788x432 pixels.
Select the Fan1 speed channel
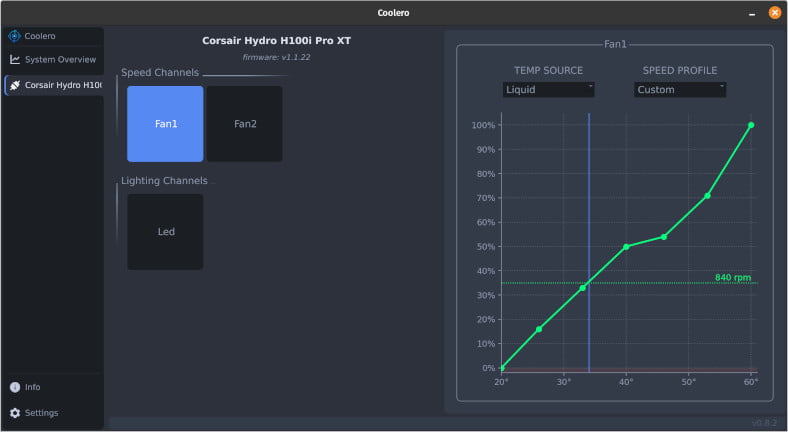165,124
